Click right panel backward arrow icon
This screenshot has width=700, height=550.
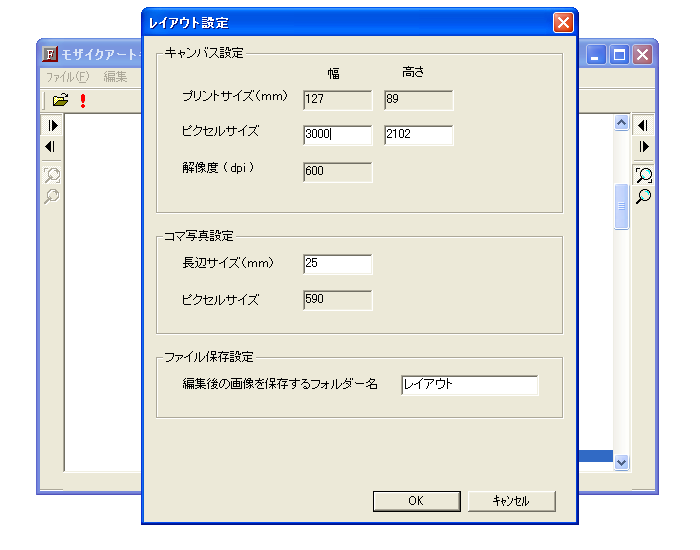[643, 125]
